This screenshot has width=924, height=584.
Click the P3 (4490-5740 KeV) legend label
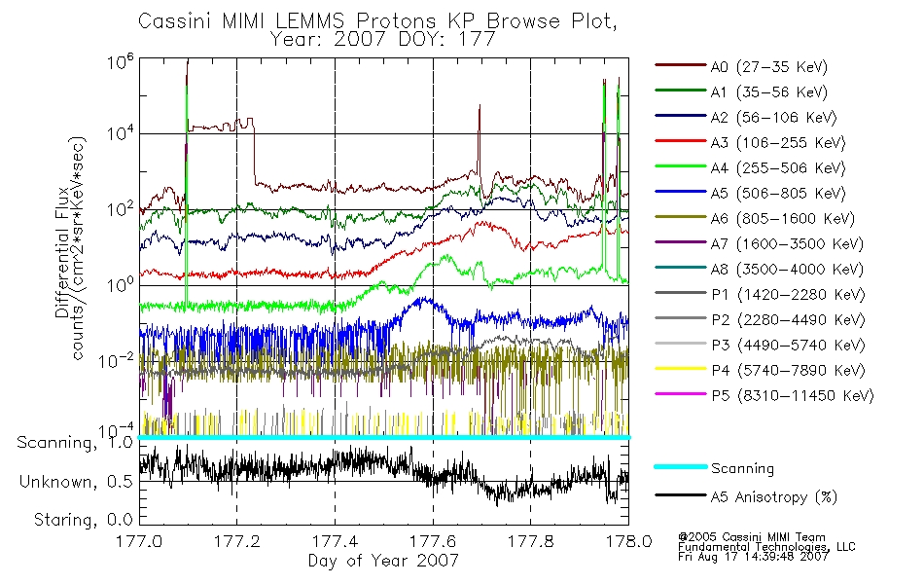(788, 346)
